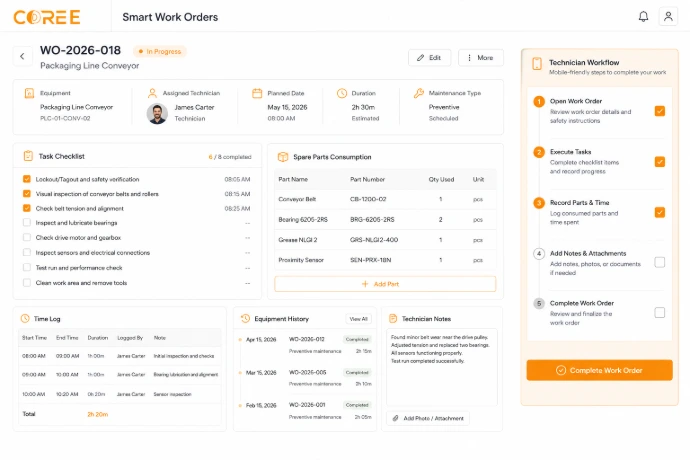Click the Assigned Technician person icon
Screen dimensions: 690x460
pyautogui.click(x=152, y=93)
